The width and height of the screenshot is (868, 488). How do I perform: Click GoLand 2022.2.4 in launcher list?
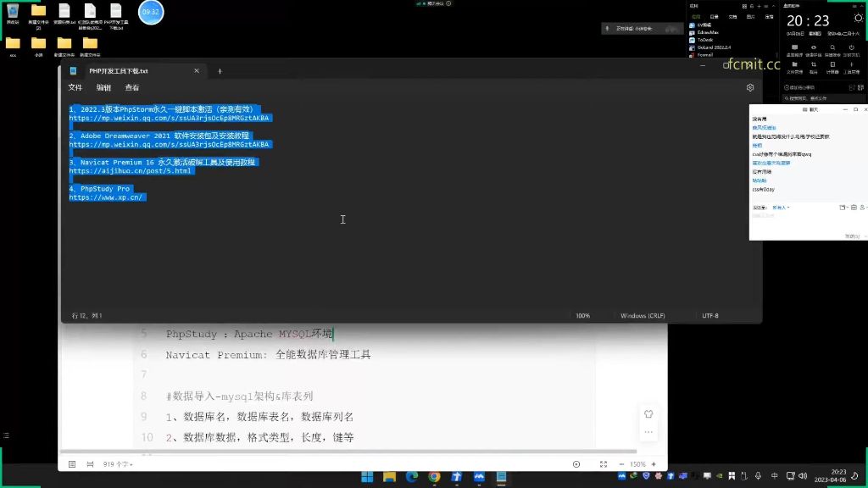tap(714, 47)
